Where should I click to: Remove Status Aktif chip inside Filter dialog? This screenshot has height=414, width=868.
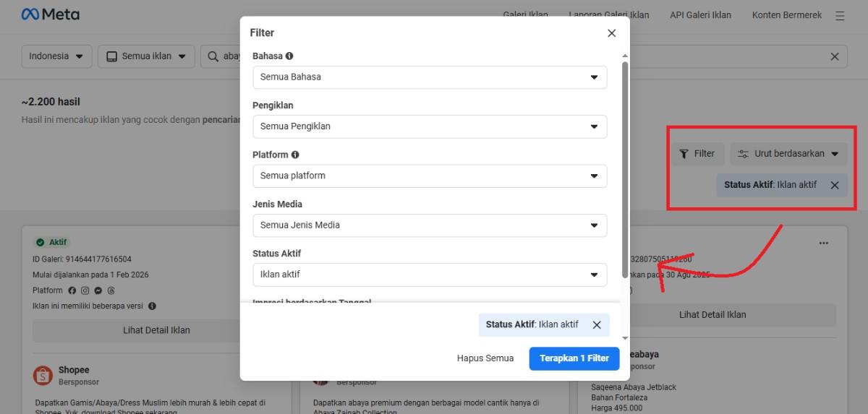pyautogui.click(x=597, y=325)
